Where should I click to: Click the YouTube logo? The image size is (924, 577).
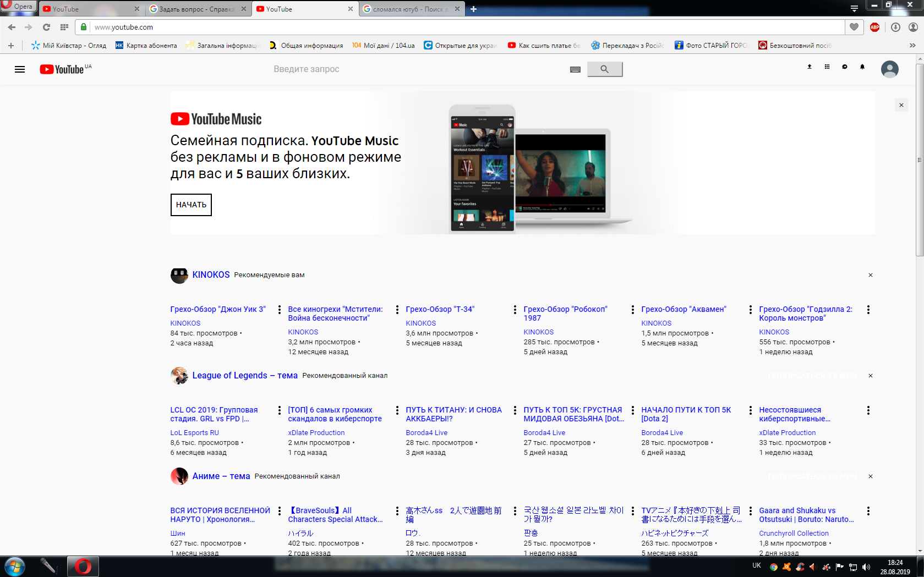(x=62, y=69)
